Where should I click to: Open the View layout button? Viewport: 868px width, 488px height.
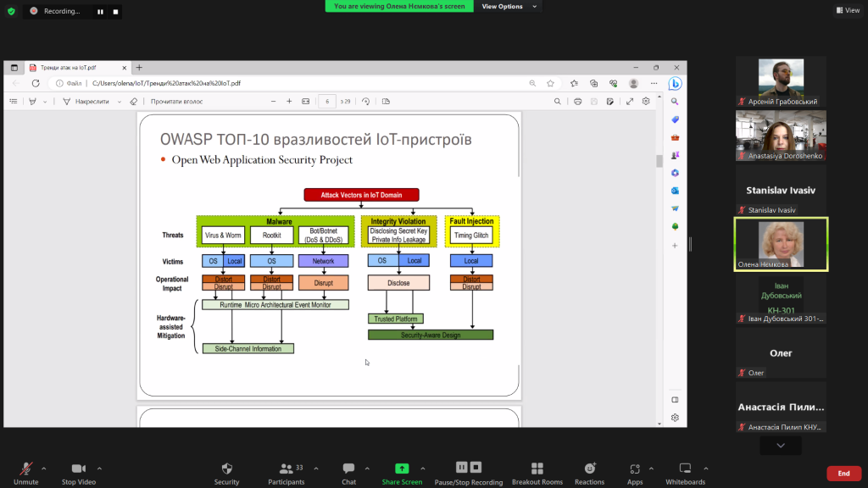click(848, 10)
